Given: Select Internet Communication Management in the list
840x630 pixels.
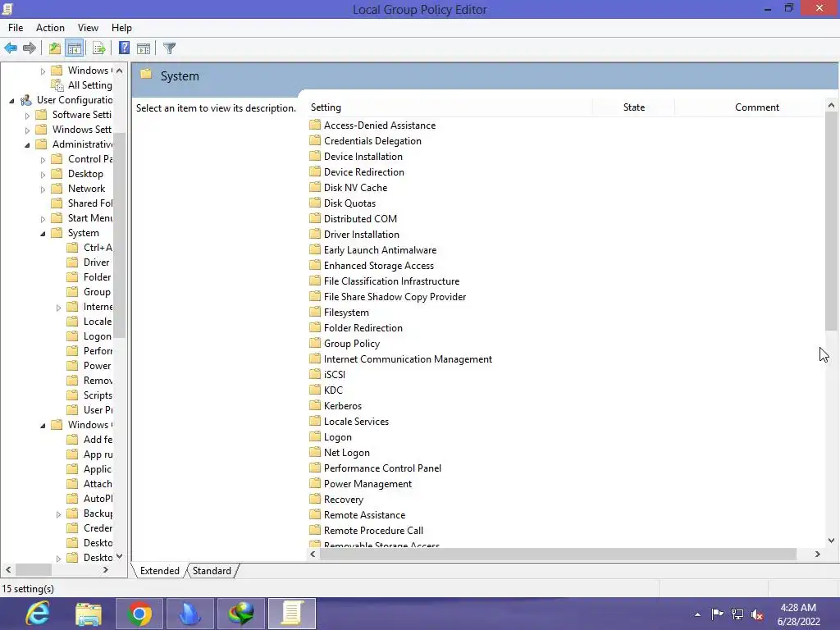Looking at the screenshot, I should pos(400,359).
